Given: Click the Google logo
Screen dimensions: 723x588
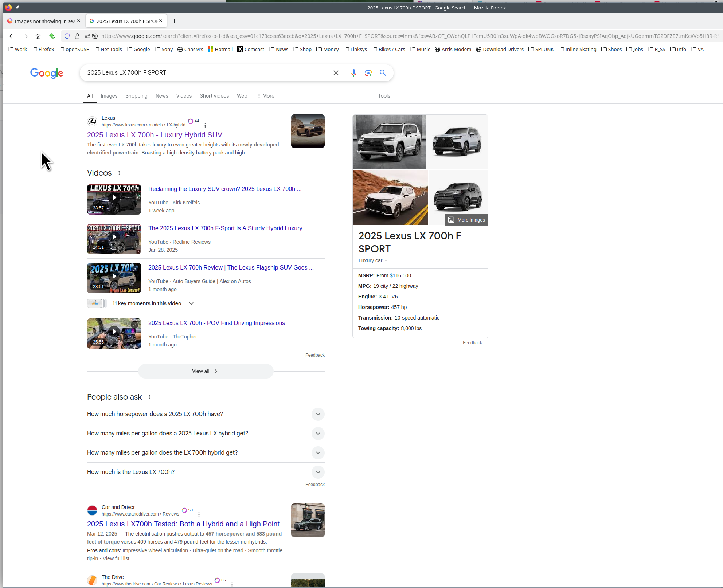Looking at the screenshot, I should click(47, 73).
